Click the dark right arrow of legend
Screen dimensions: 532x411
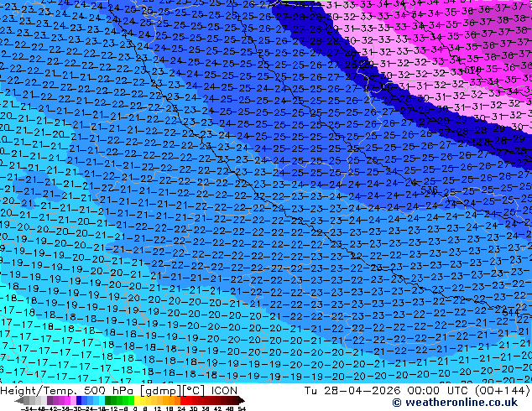[x=241, y=400]
